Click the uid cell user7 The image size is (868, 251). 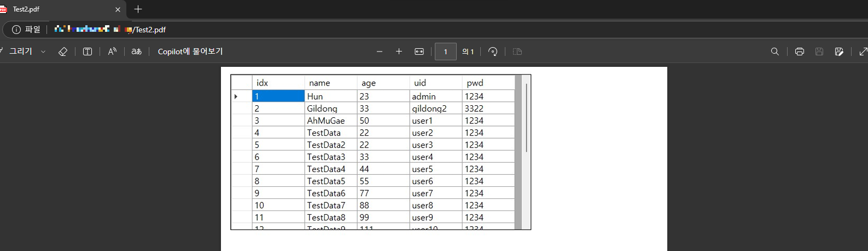coord(436,193)
